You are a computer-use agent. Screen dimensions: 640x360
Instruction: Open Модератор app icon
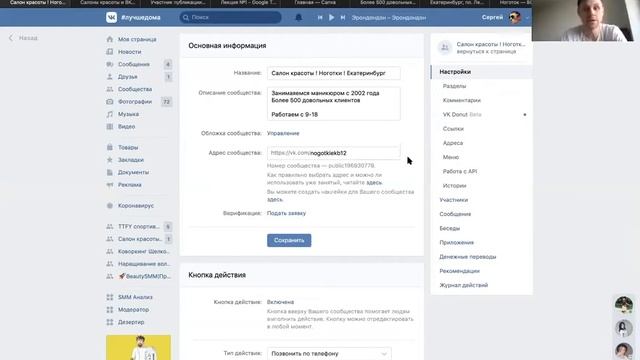[110, 309]
